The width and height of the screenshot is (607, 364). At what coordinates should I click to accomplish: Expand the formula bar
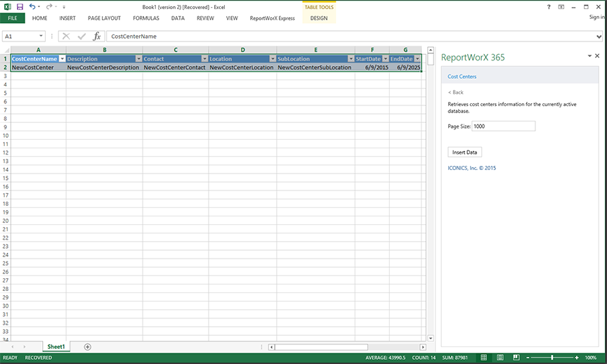click(x=600, y=36)
